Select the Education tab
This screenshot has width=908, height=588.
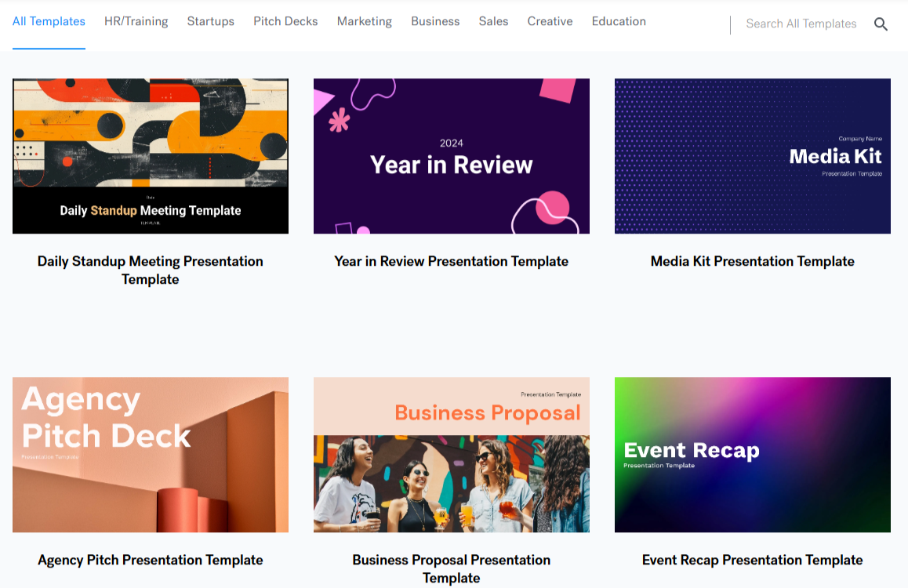pyautogui.click(x=619, y=22)
